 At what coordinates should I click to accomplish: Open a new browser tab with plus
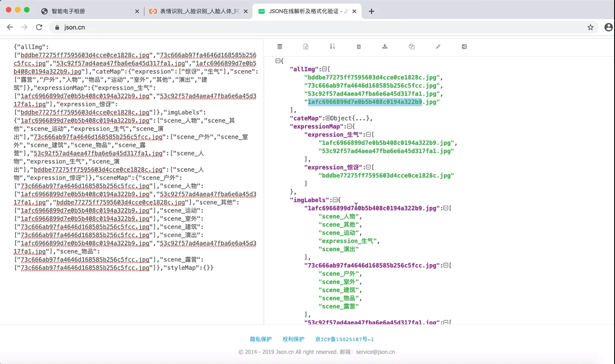click(372, 11)
